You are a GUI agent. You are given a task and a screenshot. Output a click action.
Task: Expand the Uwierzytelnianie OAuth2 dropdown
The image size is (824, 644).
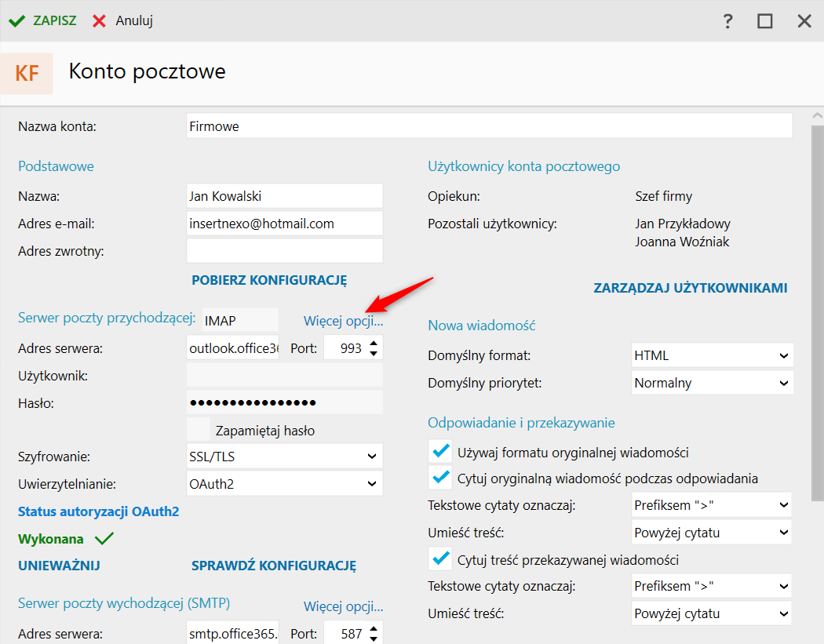tap(285, 484)
